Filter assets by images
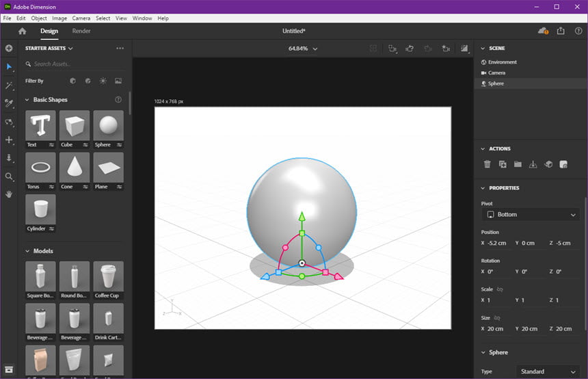 [x=118, y=81]
